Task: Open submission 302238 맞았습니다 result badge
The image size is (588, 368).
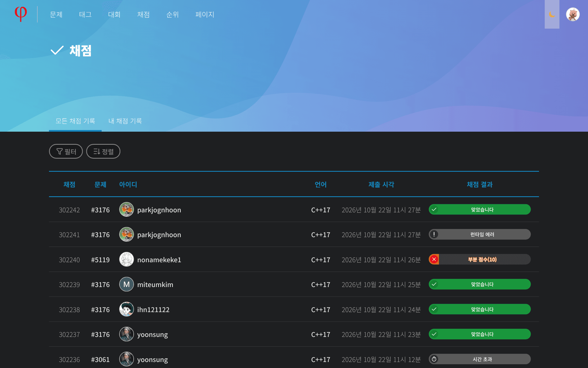Action: point(480,309)
